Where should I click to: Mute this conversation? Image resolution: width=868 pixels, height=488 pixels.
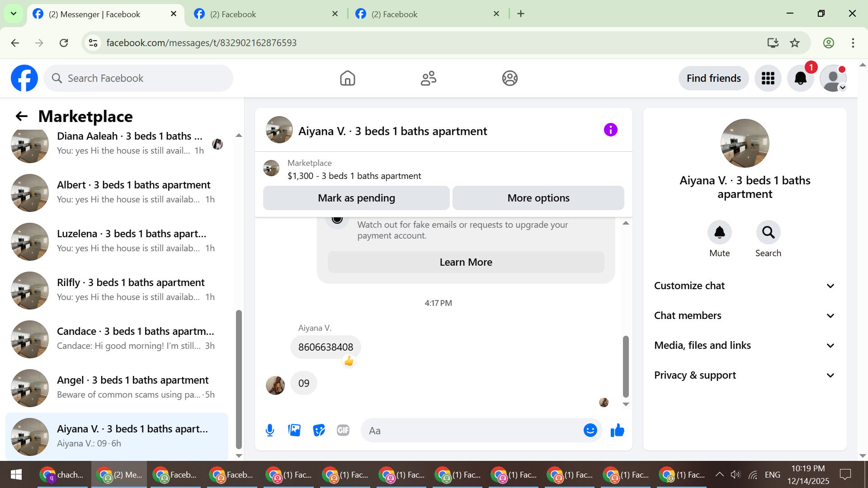click(719, 232)
